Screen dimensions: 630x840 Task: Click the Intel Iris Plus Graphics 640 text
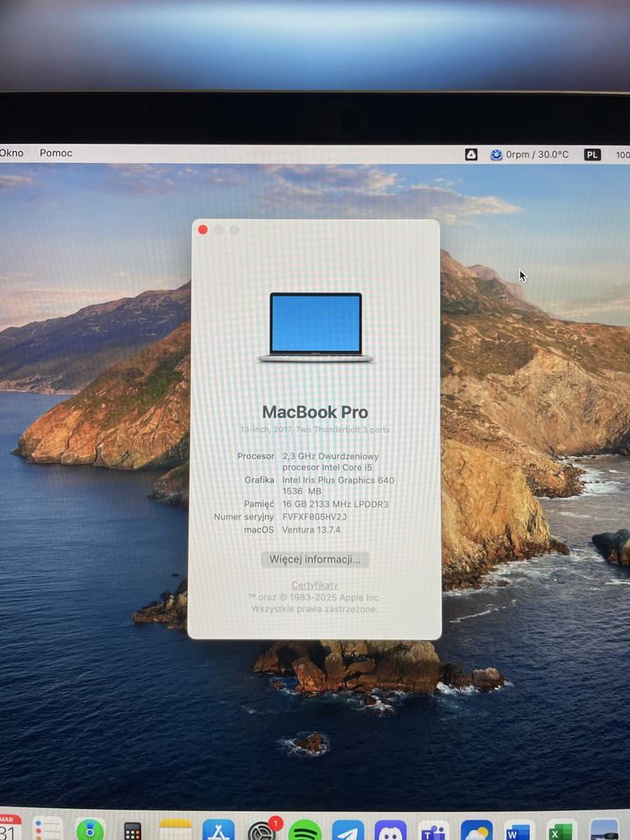click(338, 480)
